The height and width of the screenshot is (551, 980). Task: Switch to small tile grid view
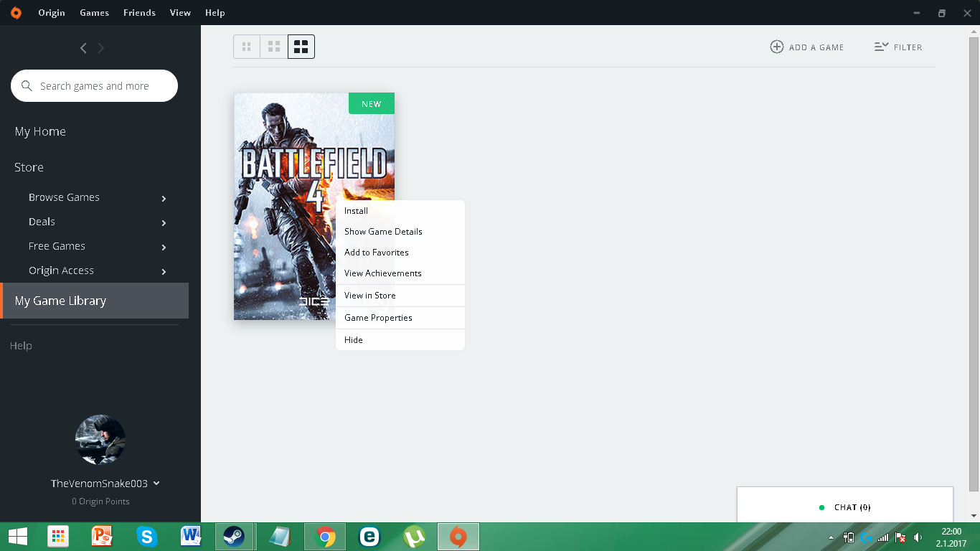coord(247,47)
